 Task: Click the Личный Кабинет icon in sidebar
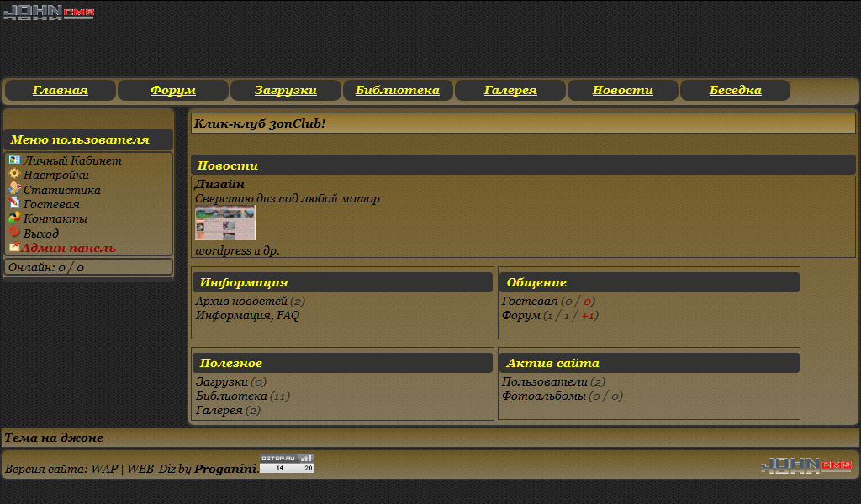pyautogui.click(x=14, y=160)
